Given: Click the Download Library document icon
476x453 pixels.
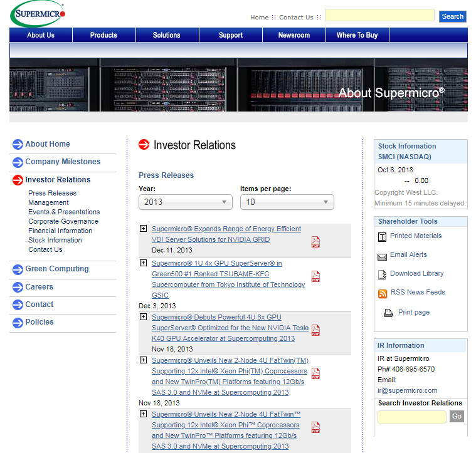Looking at the screenshot, I should click(382, 274).
